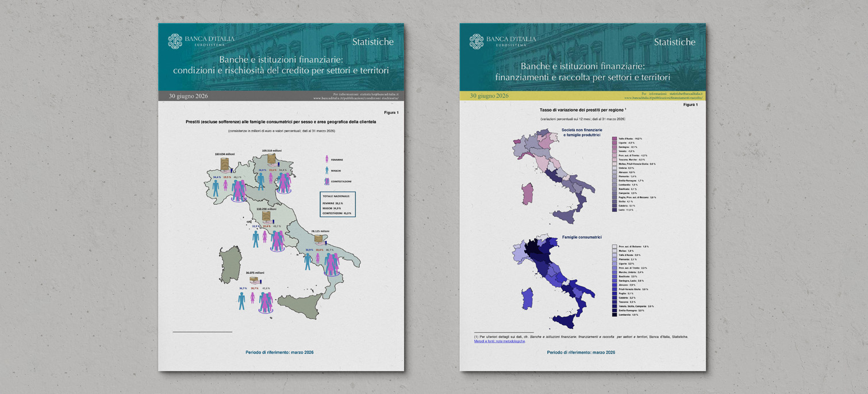Select the COINTESTAZIONI group figures legend icon

[x=327, y=181]
